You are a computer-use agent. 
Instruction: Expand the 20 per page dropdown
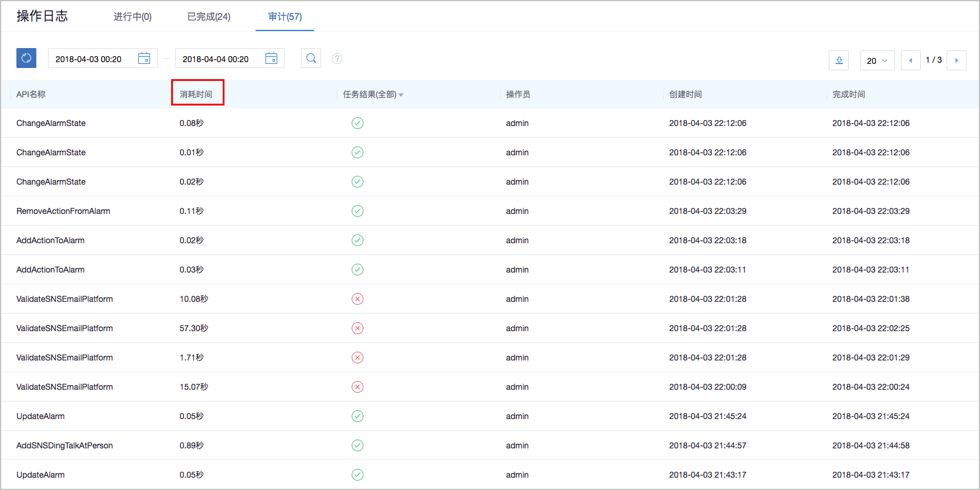point(877,60)
